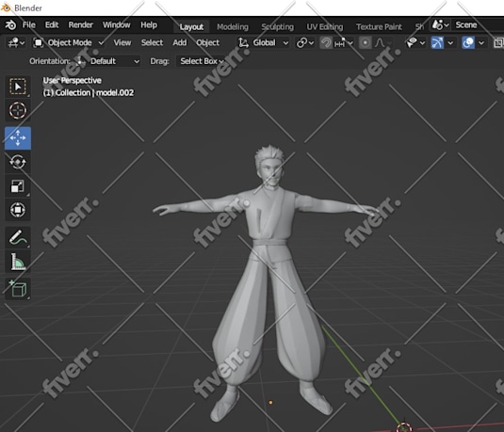Select the Measure tool
The width and height of the screenshot is (504, 432).
18,262
